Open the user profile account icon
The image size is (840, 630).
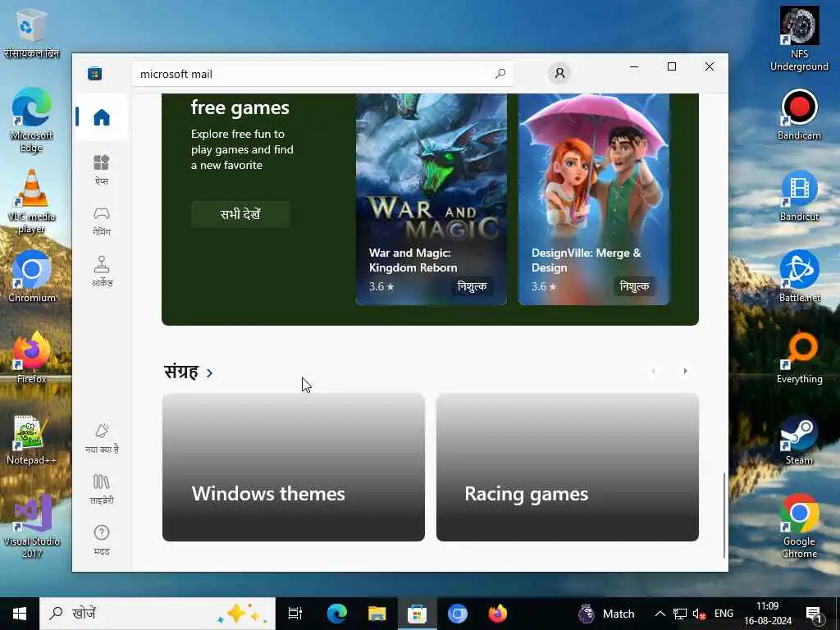pos(559,73)
